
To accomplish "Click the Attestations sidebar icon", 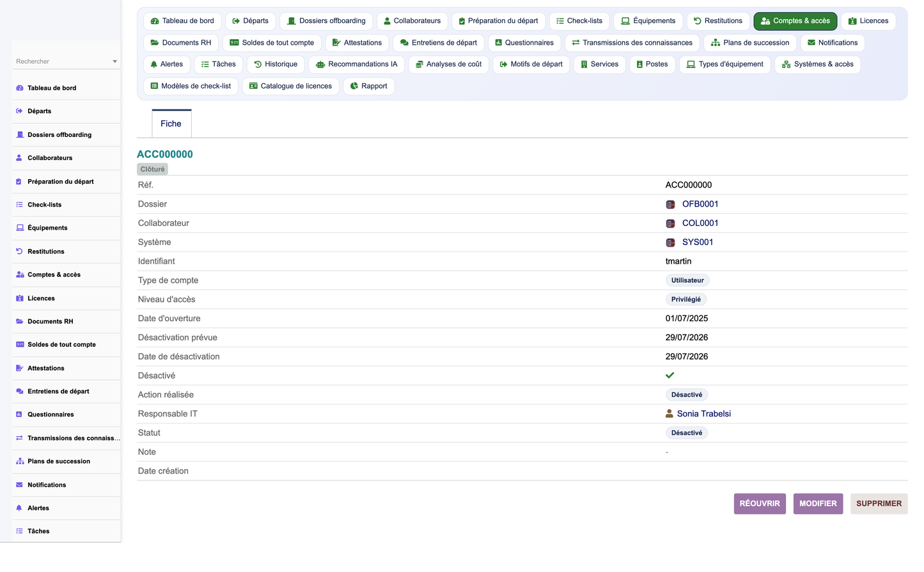I will pyautogui.click(x=20, y=368).
